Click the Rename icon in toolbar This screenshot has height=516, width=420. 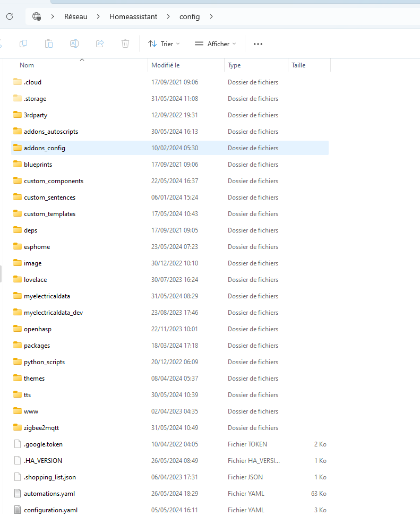pyautogui.click(x=74, y=44)
